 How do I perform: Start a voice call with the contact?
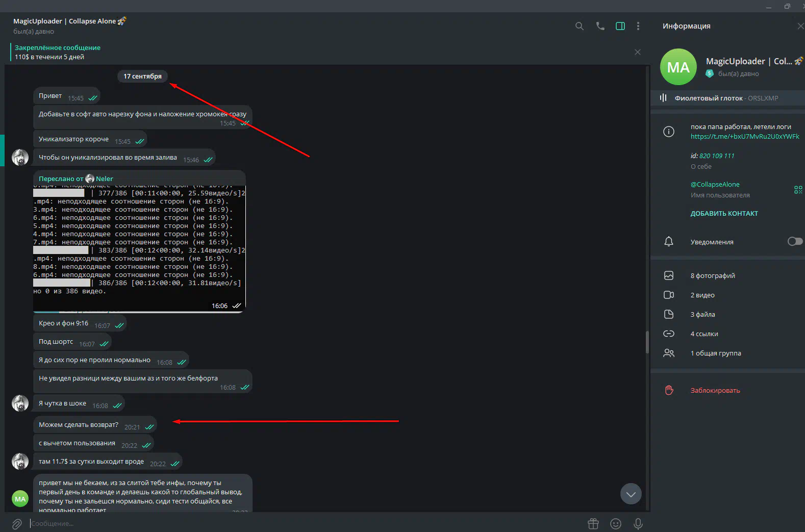pos(600,26)
